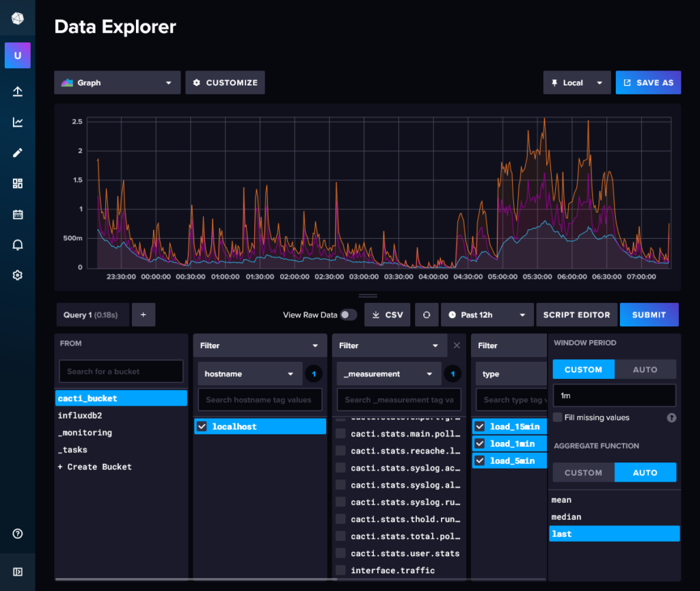Open Alerts via the bell icon

pyautogui.click(x=17, y=244)
